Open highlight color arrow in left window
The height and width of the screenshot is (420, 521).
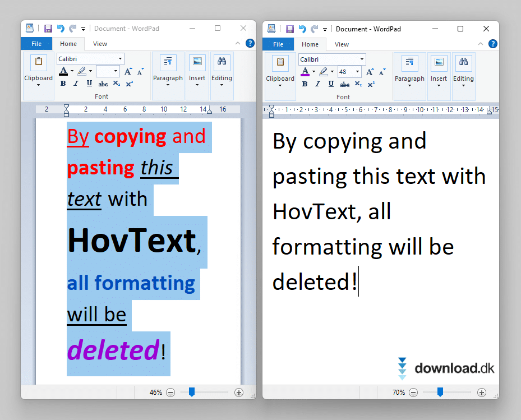(x=90, y=71)
